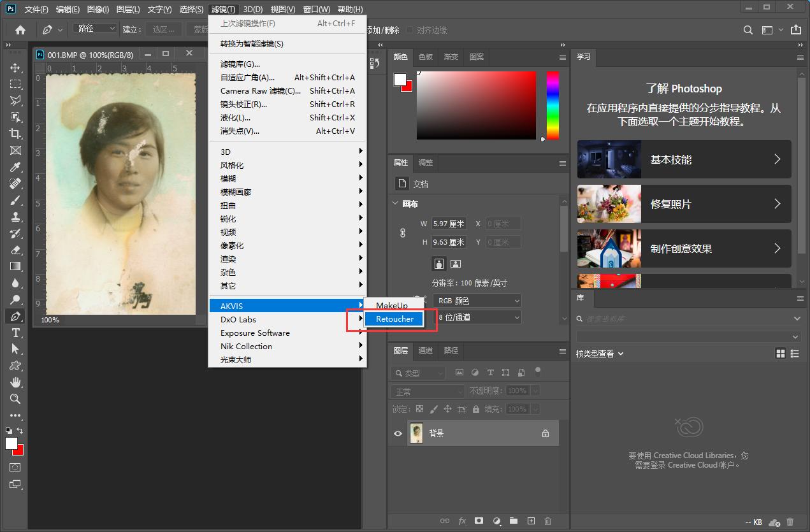
Task: Open the 基本技能 tutorial
Action: [x=684, y=159]
